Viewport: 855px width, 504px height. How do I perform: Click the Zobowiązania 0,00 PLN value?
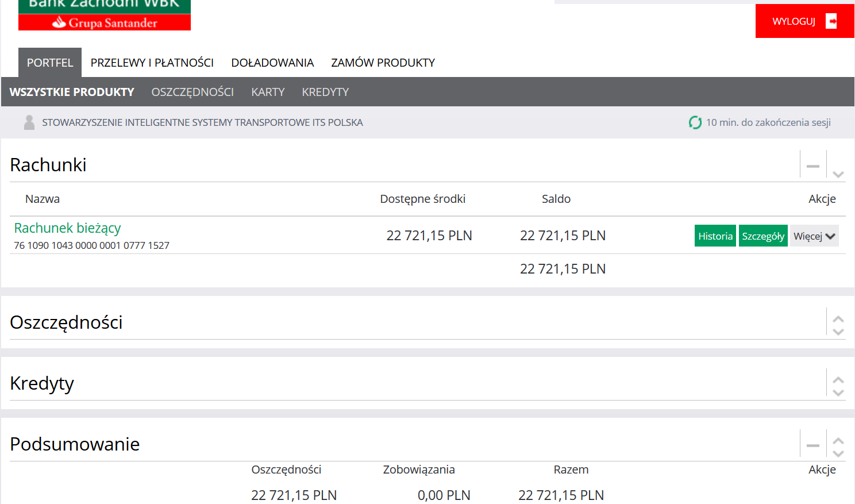tap(444, 495)
